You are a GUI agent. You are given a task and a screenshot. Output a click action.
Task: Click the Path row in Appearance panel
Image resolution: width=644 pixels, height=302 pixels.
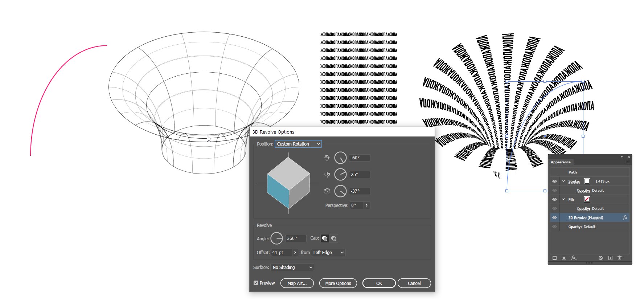pyautogui.click(x=590, y=172)
